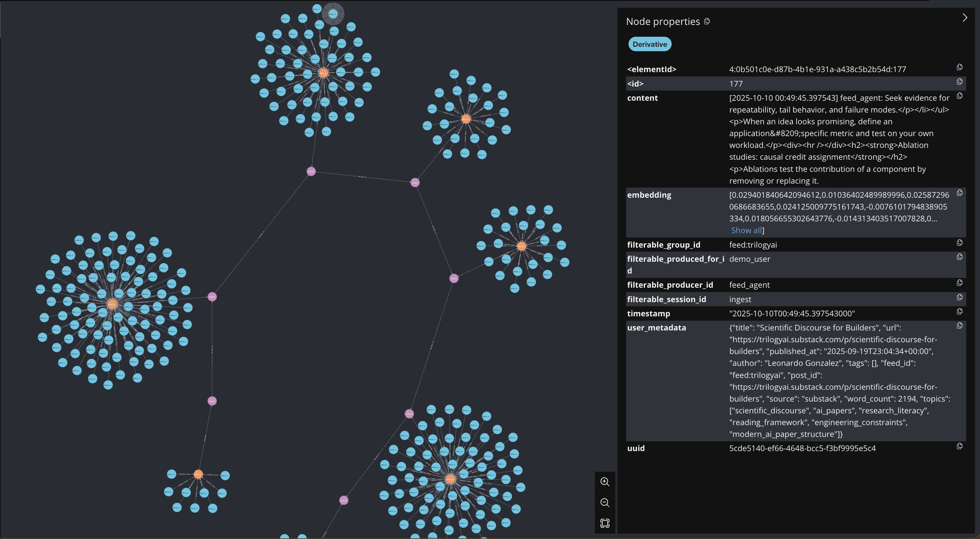Image resolution: width=980 pixels, height=539 pixels.
Task: Copy the uuid property value
Action: click(959, 446)
